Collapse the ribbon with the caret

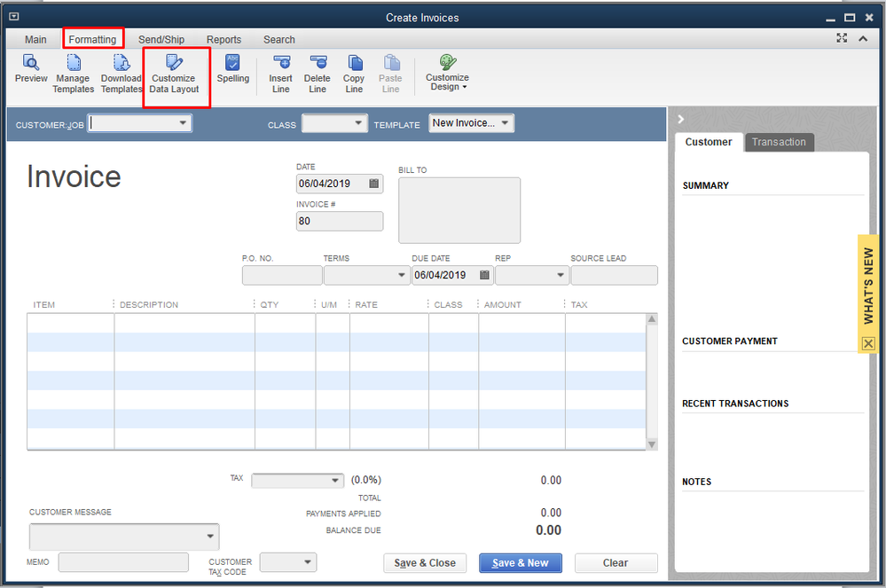(x=863, y=38)
